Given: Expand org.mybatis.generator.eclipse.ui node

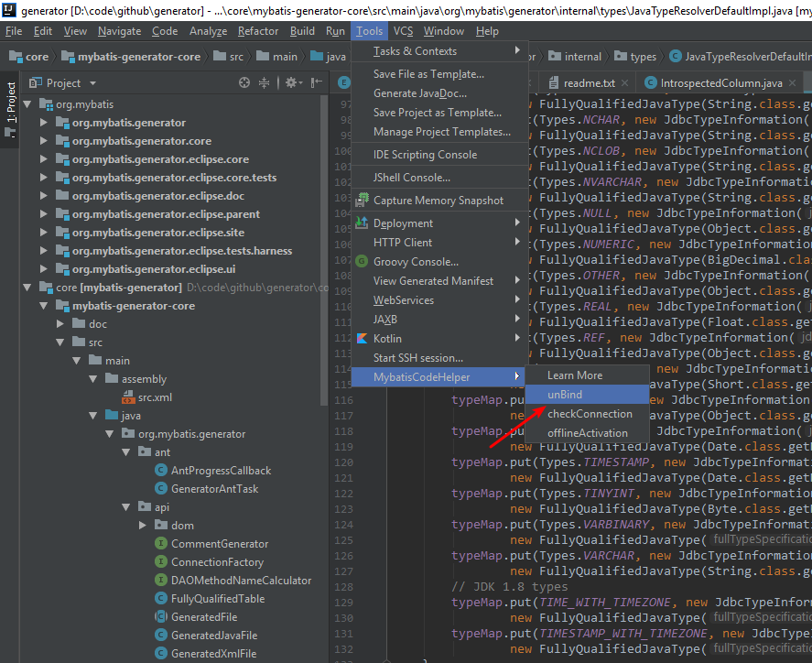Looking at the screenshot, I should tap(44, 269).
